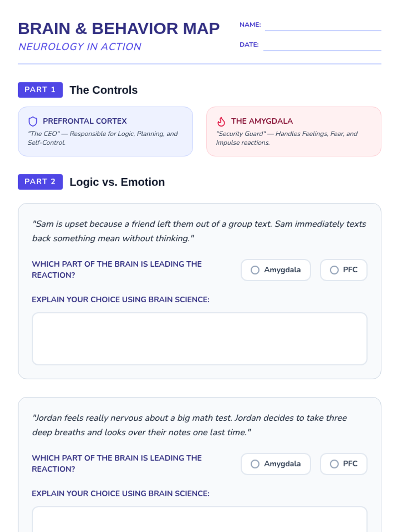
Task: Click The Controls section heading
Action: tap(103, 90)
